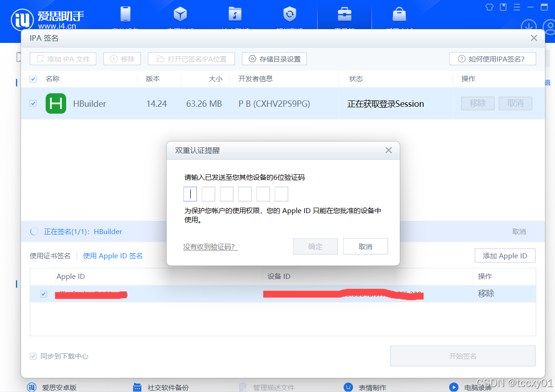Image resolution: width=555 pixels, height=392 pixels.
Task: Click 正在签名(1/1): HBuilder progress text
Action: 83,231
